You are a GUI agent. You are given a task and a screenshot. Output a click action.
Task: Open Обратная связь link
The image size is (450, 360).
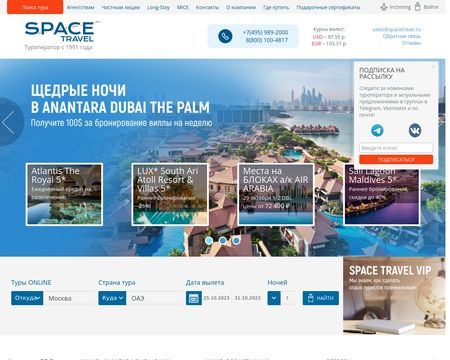pos(402,36)
